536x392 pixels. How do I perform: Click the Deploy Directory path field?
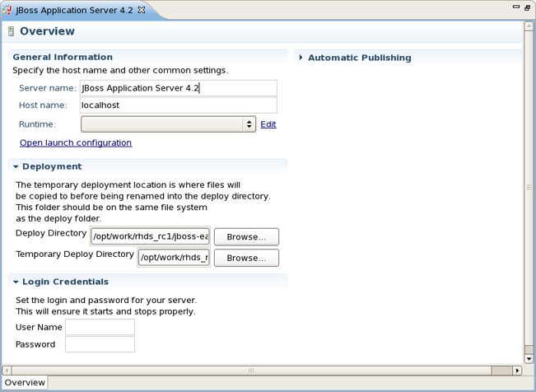tap(150, 237)
